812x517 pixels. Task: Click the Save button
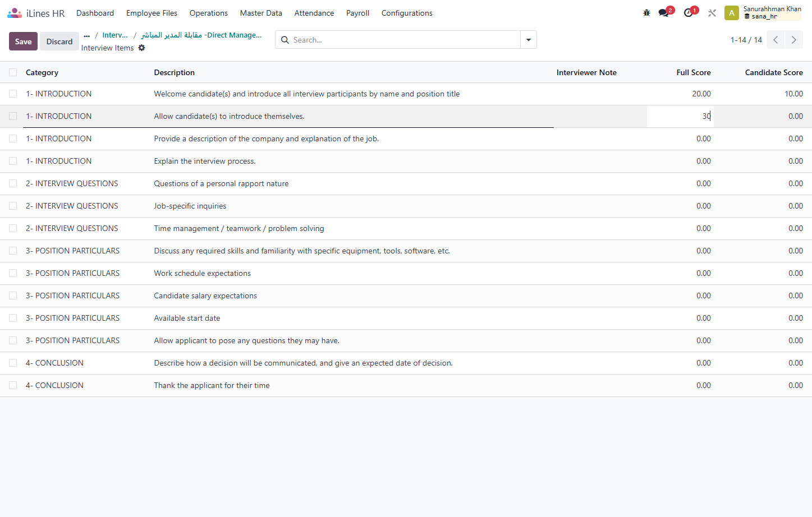coord(23,41)
